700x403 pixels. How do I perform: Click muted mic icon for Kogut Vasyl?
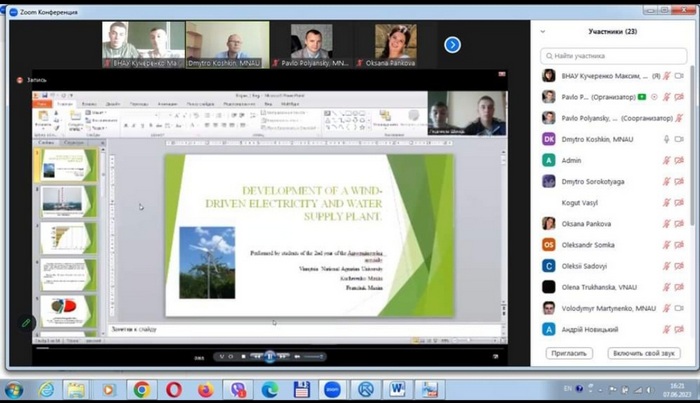coord(667,202)
